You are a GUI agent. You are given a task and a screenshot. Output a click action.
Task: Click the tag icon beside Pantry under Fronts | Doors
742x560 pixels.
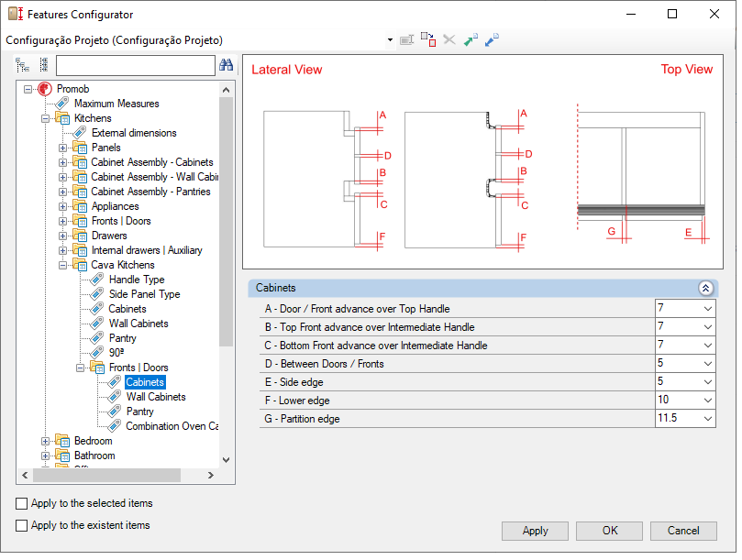(x=114, y=411)
